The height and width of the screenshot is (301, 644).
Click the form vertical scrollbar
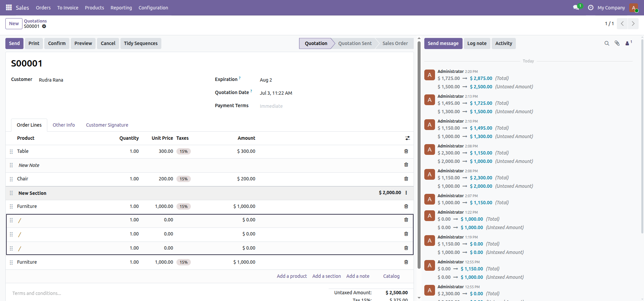[419, 155]
